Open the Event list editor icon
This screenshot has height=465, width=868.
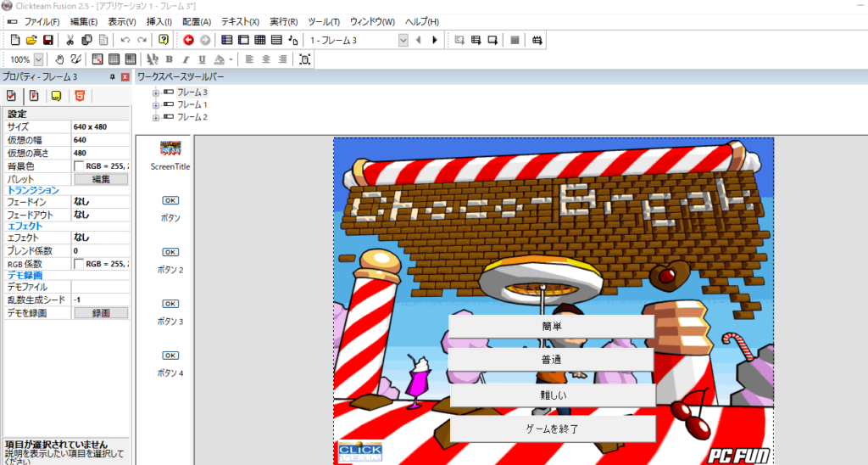(276, 40)
